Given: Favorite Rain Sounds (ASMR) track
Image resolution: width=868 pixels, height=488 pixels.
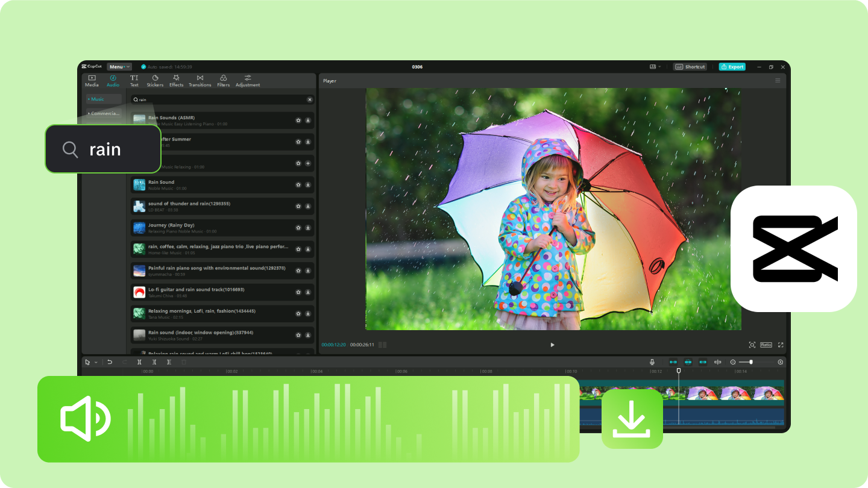Looking at the screenshot, I should [x=298, y=120].
